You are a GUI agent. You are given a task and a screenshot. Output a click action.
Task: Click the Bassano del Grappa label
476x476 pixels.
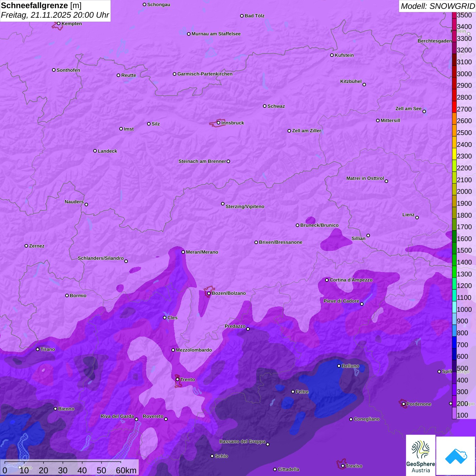[242, 441]
